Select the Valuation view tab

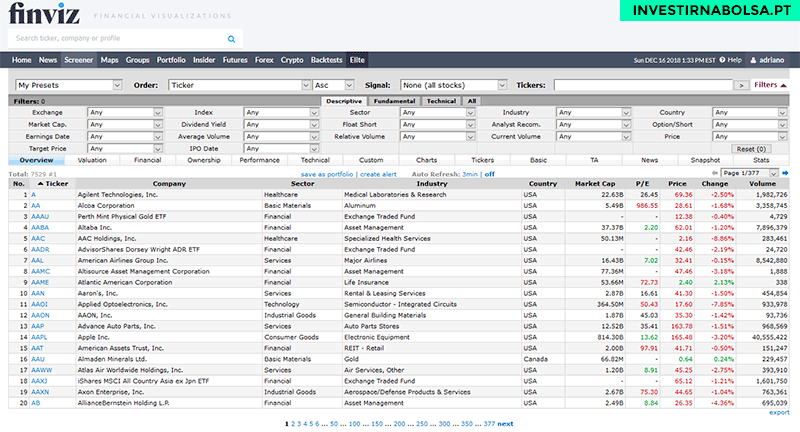click(92, 160)
